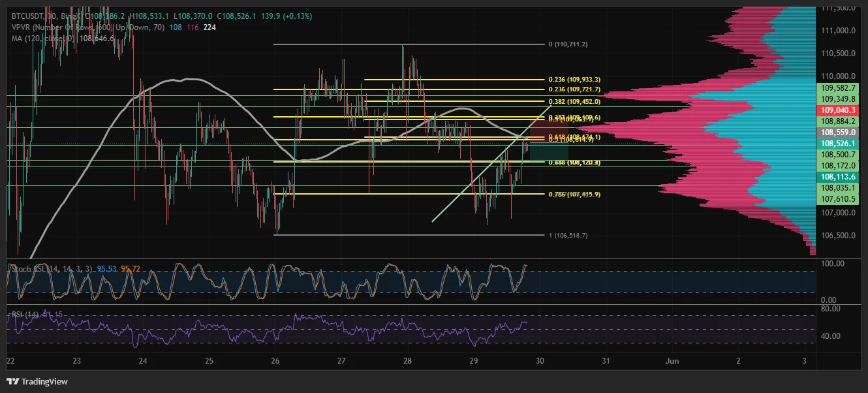Screen dimensions: 868x393
Task: Click the teal 108,113.6 price label
Action: coord(838,176)
